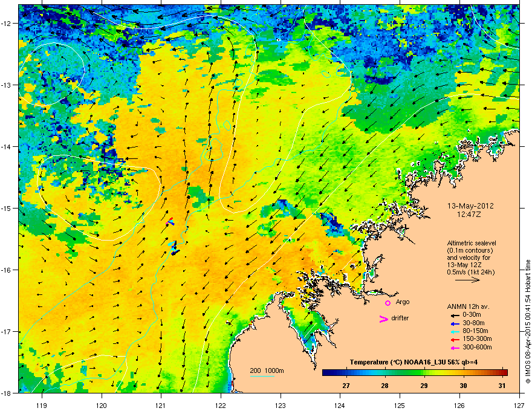This screenshot has width=532, height=411.
Task: Click the '0.5m/s (1kt 24h)' label
Action: click(470, 272)
